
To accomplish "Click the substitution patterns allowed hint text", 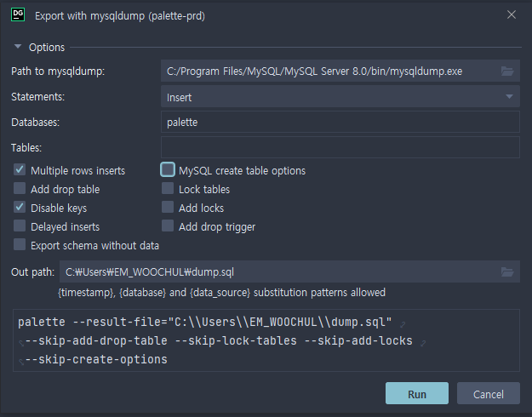I will click(x=222, y=293).
